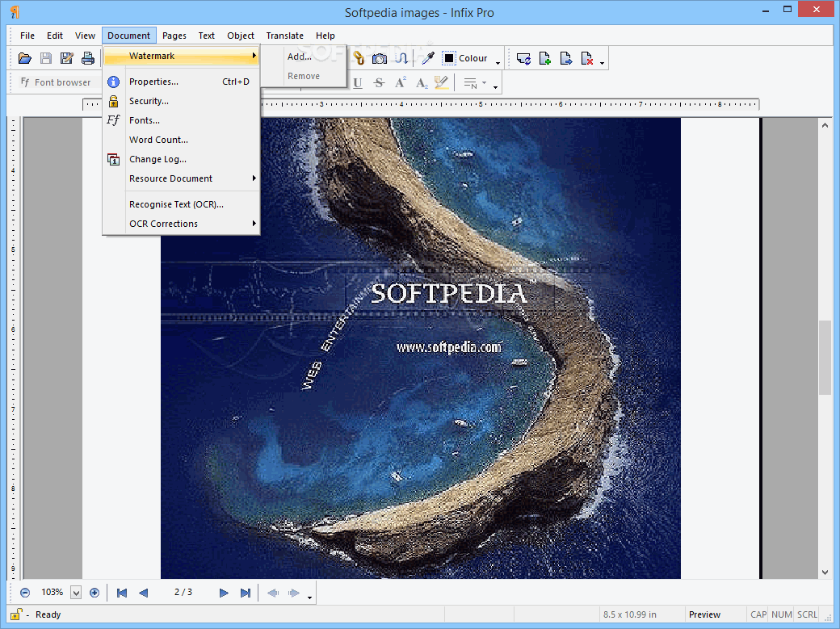Click the Save As pencil-disk icon
The height and width of the screenshot is (629, 840).
click(67, 58)
